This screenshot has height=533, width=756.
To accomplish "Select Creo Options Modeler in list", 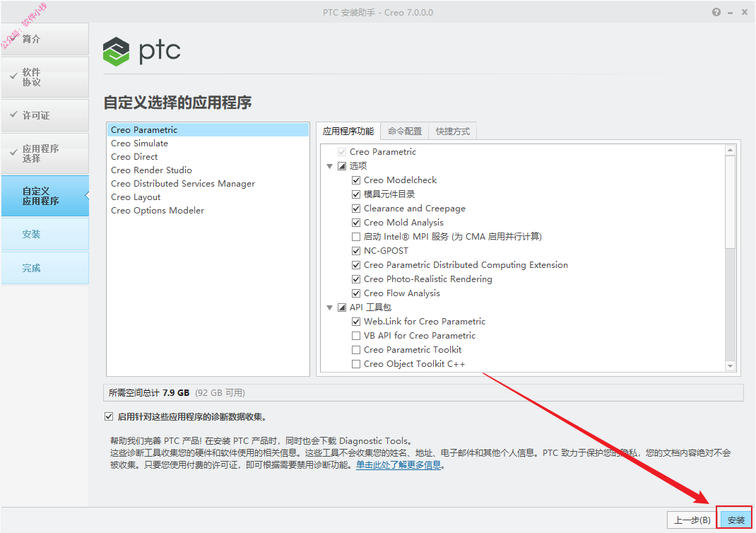I will point(207,211).
